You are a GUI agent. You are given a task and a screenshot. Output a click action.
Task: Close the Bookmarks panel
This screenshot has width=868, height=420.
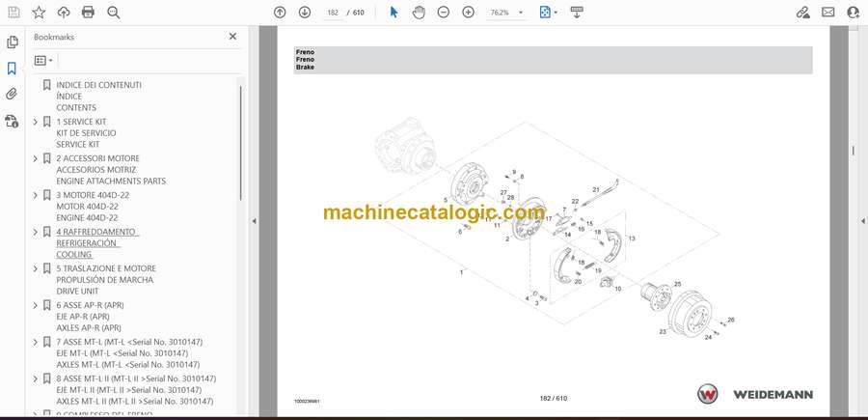pos(232,37)
